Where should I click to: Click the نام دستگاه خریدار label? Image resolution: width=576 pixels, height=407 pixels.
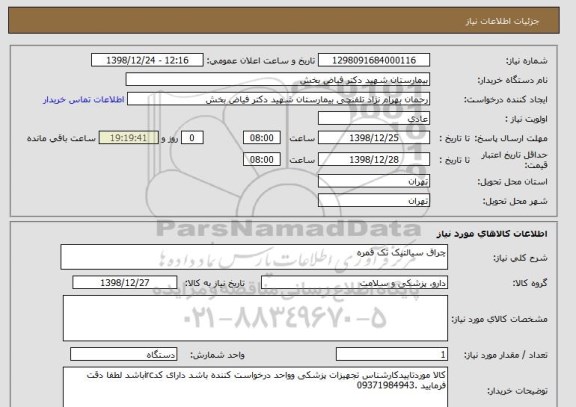(x=512, y=80)
